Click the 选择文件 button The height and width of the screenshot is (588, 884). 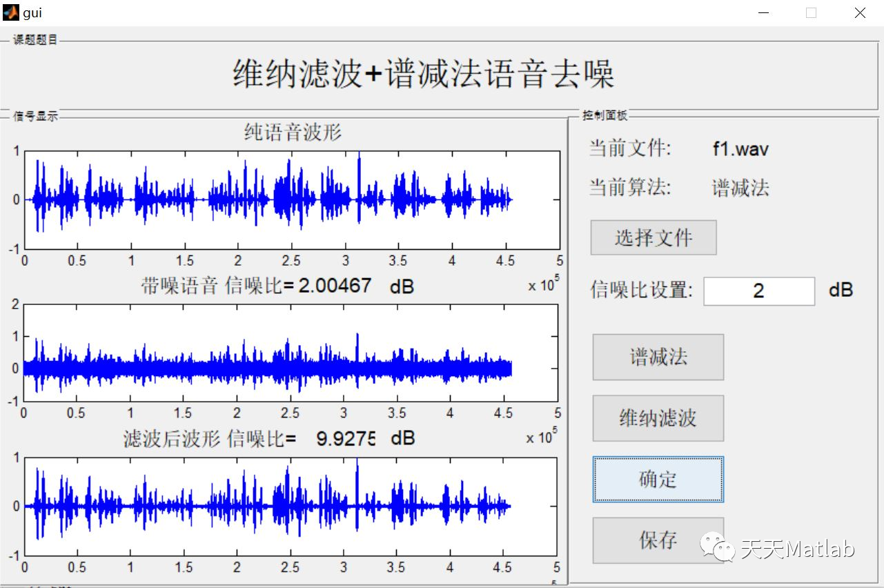pyautogui.click(x=653, y=237)
